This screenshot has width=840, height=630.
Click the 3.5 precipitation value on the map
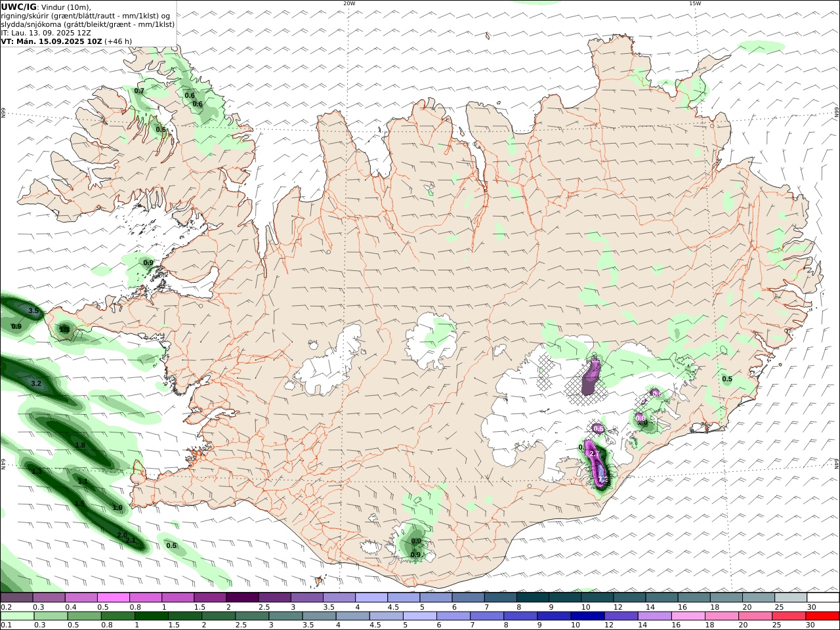pyautogui.click(x=34, y=310)
